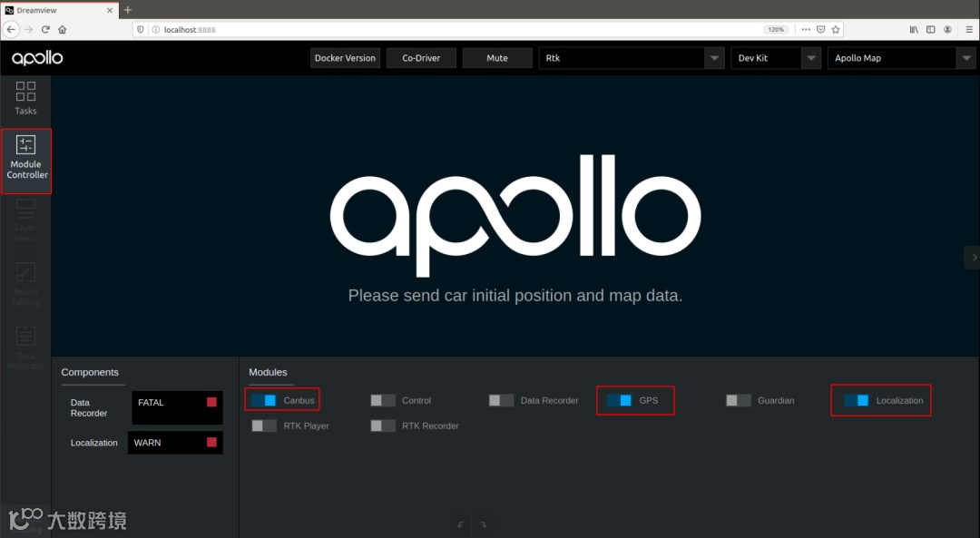The width and height of the screenshot is (980, 538).
Task: Click the Rtk dropdown arrow
Action: point(714,58)
